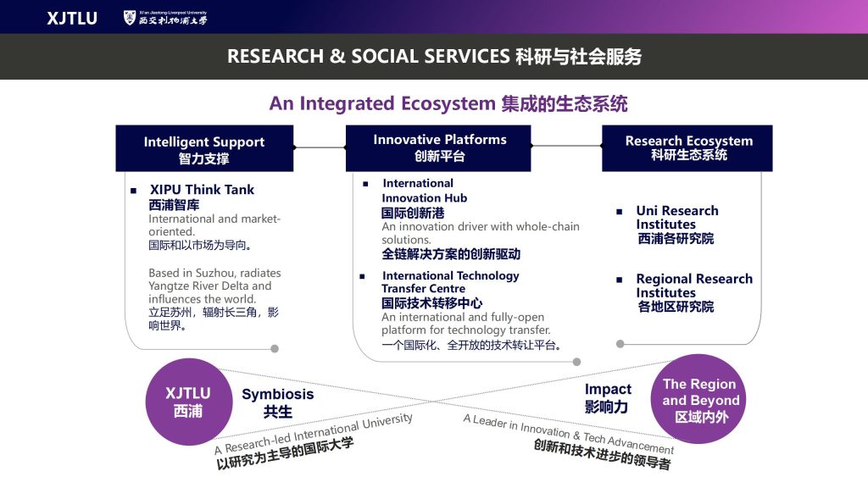Click the bullet beside Uni Research Institutes
868x488 pixels.
621,211
